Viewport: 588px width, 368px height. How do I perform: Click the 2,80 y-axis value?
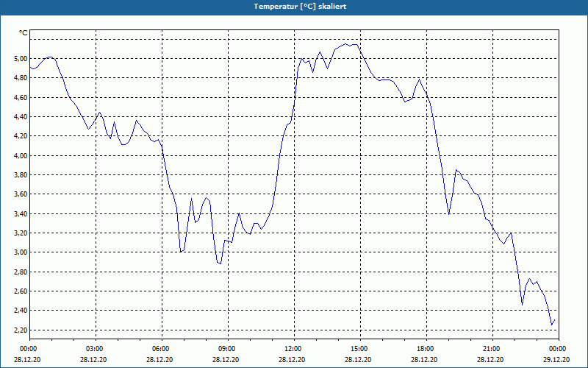21,272
